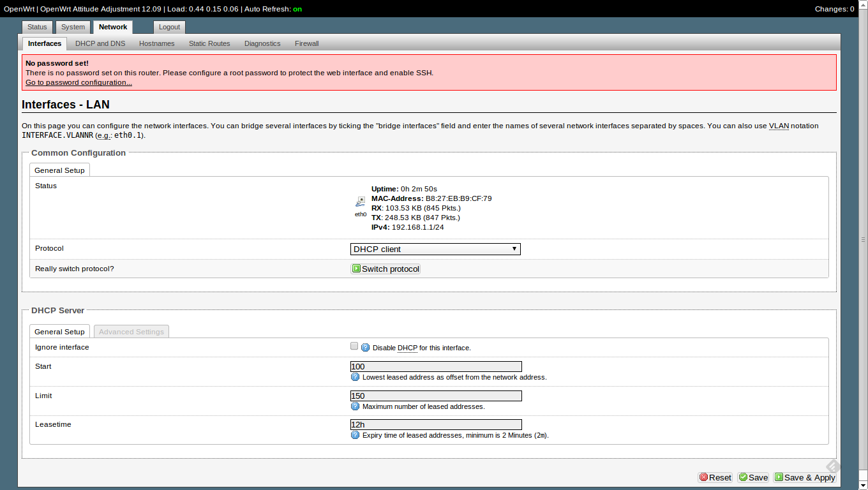Click help icon under Leasetime field
The height and width of the screenshot is (490, 868).
(355, 435)
